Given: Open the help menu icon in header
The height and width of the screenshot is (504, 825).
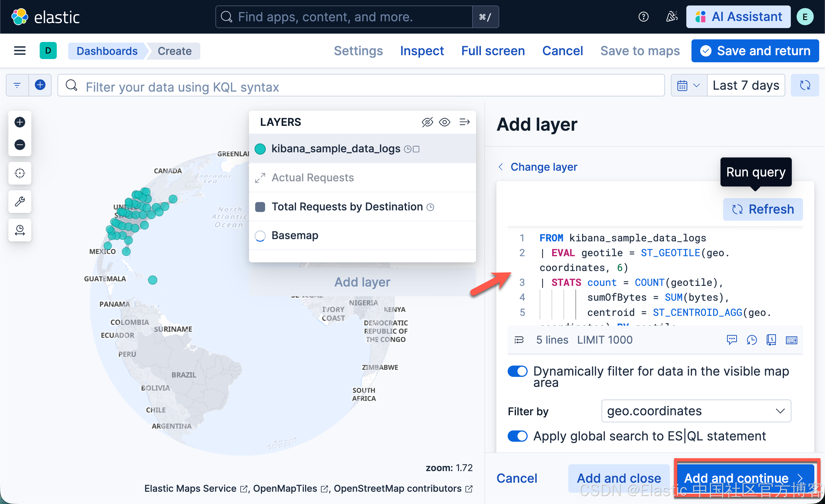Looking at the screenshot, I should pos(643,17).
